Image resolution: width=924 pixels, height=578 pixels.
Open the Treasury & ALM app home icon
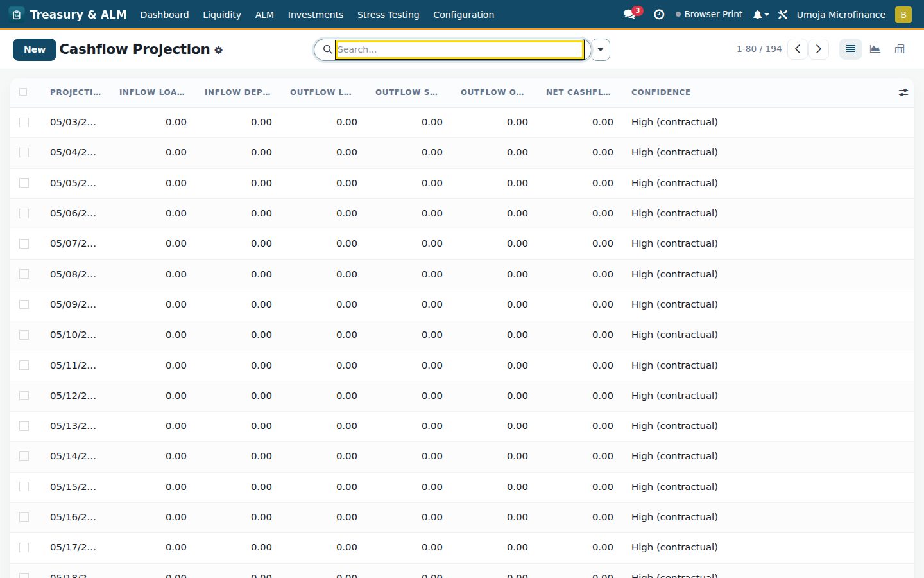(17, 14)
